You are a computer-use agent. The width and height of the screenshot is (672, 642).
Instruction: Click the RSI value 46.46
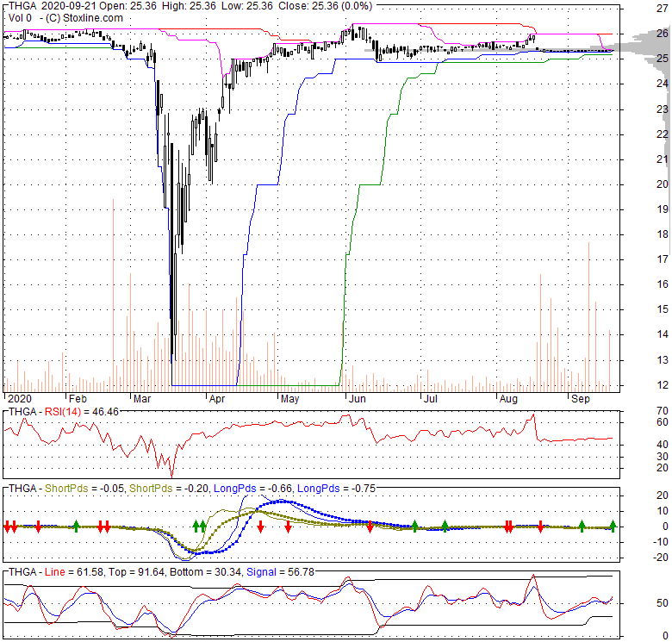[x=105, y=412]
